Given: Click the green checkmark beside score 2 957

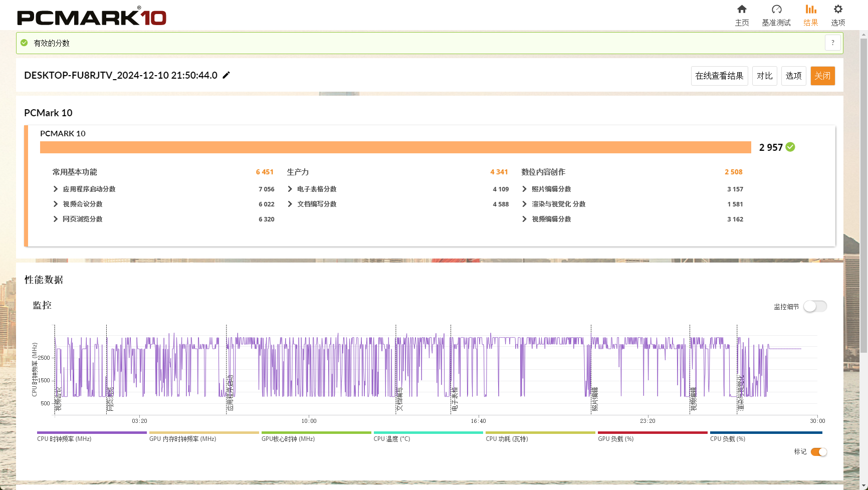Looking at the screenshot, I should point(790,147).
